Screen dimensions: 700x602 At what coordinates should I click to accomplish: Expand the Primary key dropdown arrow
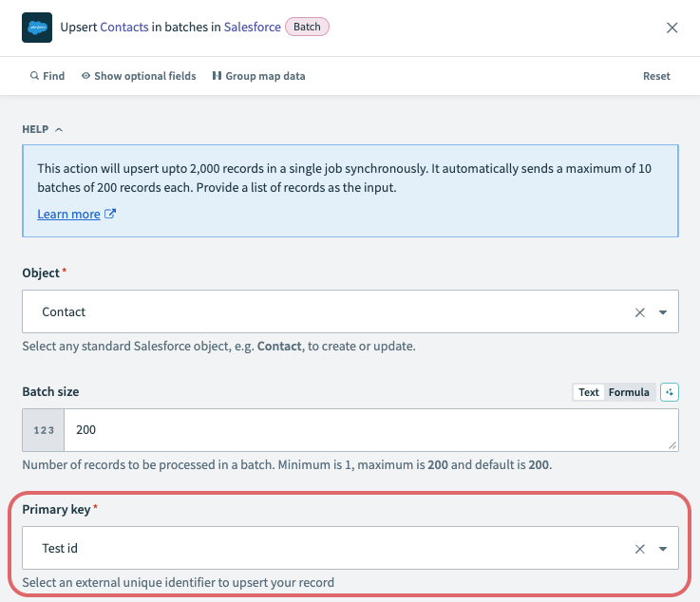[662, 549]
